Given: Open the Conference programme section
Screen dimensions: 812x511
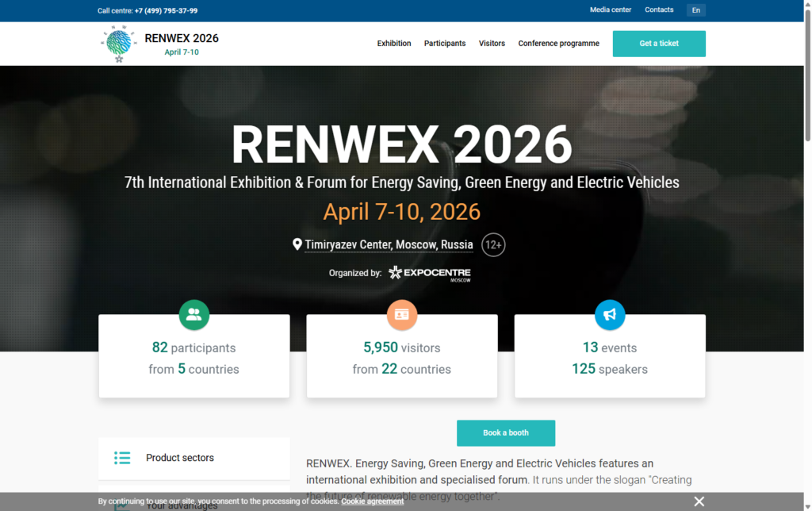Looking at the screenshot, I should click(x=558, y=44).
